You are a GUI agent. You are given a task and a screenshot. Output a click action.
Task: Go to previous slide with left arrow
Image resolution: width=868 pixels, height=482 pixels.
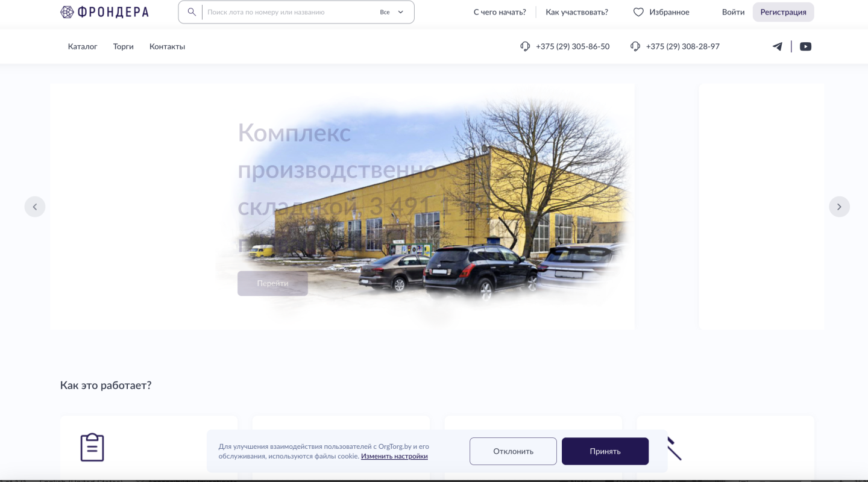tap(35, 207)
